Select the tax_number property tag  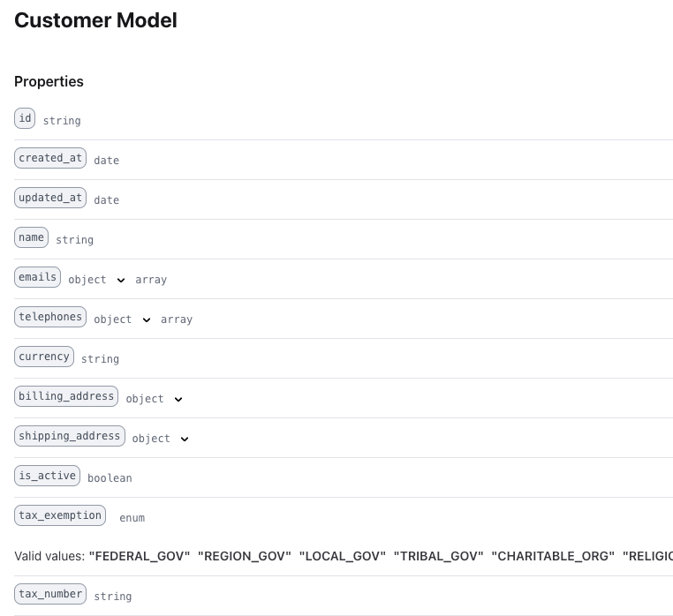50,594
